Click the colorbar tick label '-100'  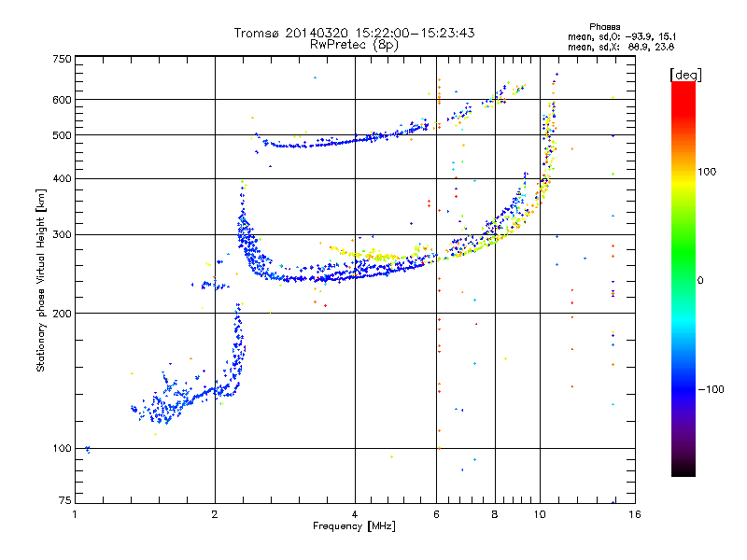click(711, 389)
